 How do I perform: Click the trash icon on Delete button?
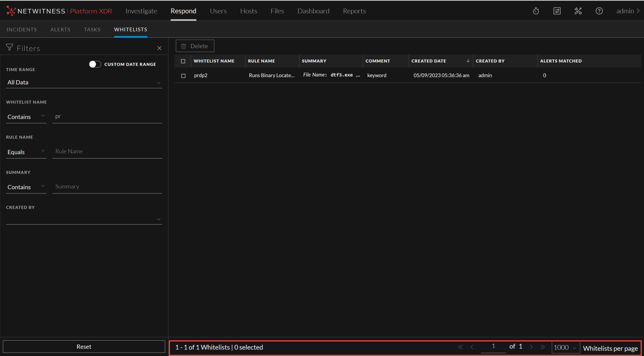coord(184,46)
